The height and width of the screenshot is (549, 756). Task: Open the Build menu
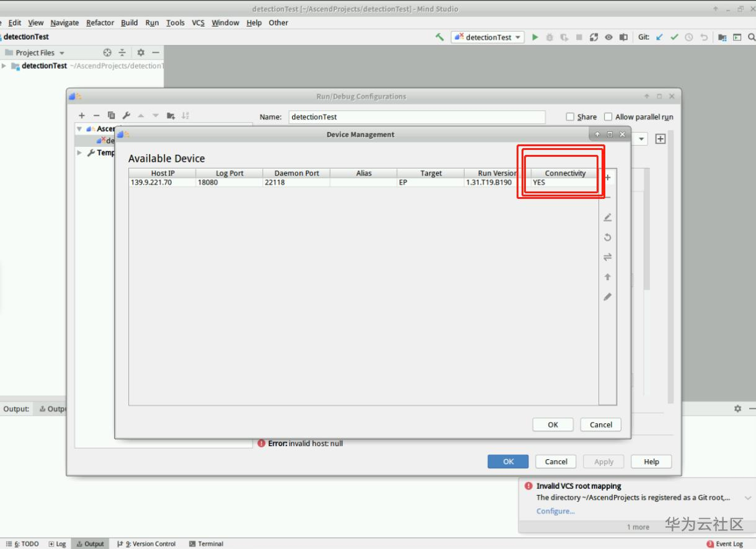[x=130, y=23]
